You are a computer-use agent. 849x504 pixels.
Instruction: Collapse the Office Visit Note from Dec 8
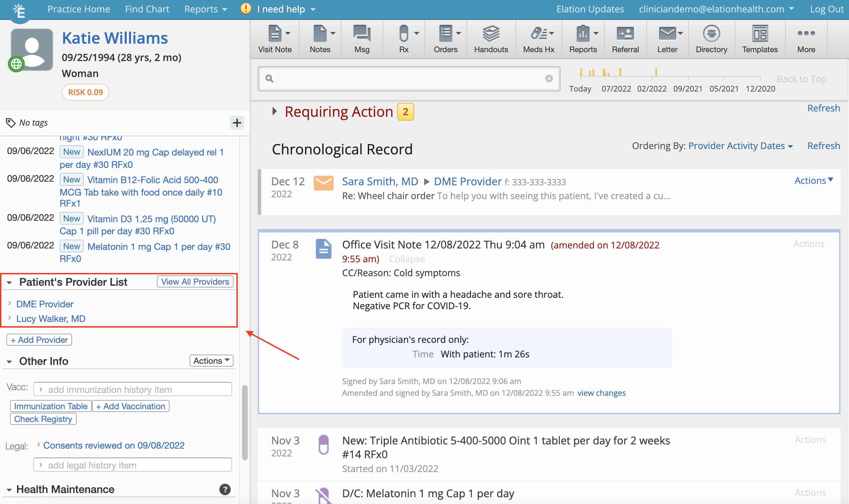(x=407, y=259)
